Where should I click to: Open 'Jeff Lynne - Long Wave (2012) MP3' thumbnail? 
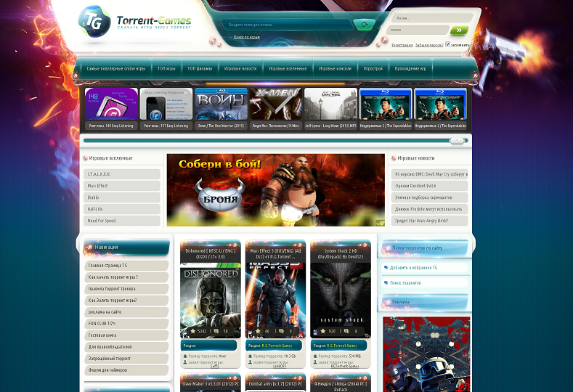click(330, 104)
